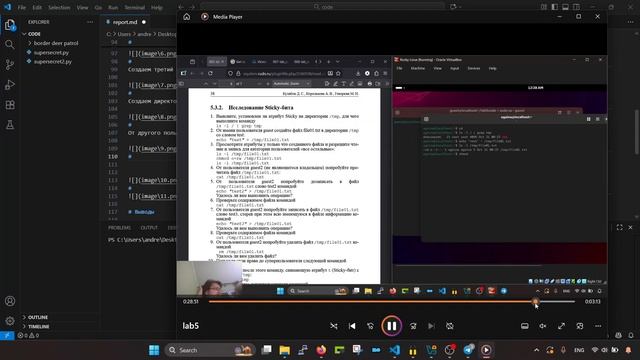Collapse the CODE folder section
The image size is (640, 360).
34,34
